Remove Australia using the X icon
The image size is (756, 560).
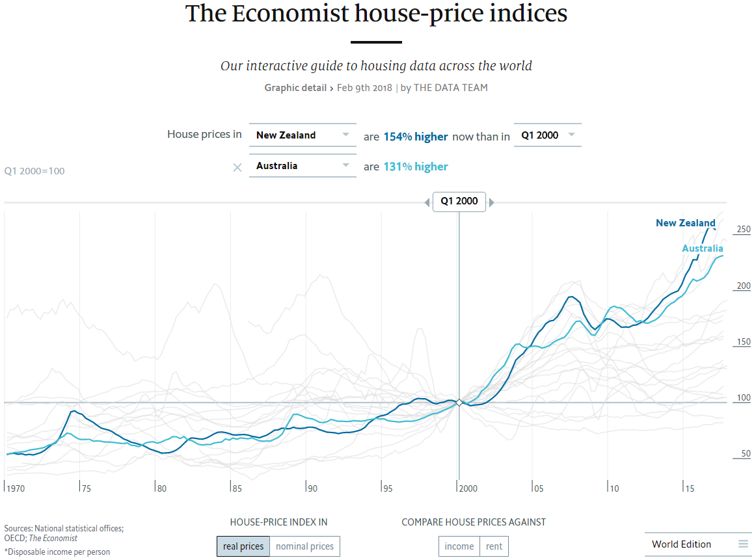(x=237, y=167)
